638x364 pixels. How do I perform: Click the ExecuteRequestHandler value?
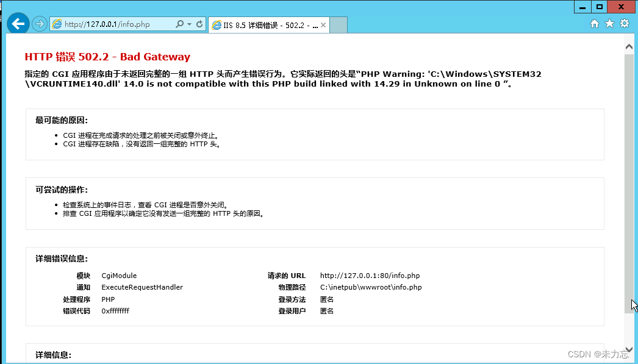[142, 287]
